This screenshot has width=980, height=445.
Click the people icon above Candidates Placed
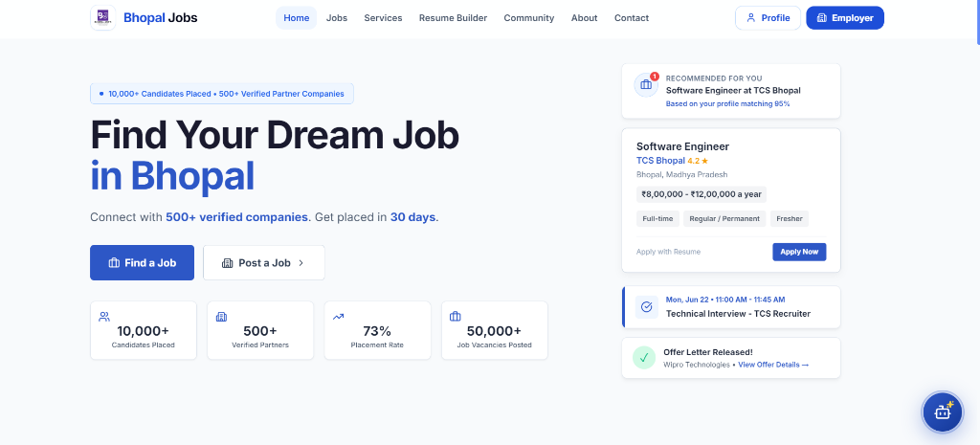[104, 317]
